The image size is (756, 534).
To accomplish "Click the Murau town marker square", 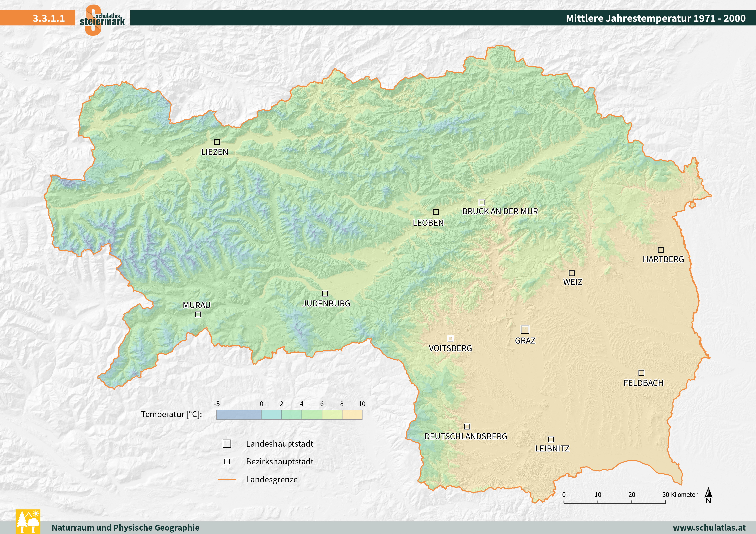I will 198,314.
